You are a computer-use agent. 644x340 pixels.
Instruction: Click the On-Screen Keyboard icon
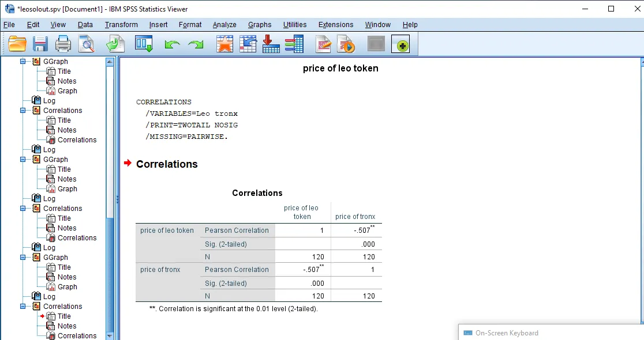coord(468,333)
